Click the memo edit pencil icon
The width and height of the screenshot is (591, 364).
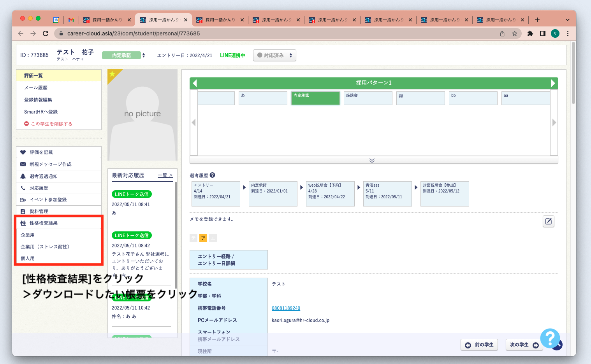548,221
